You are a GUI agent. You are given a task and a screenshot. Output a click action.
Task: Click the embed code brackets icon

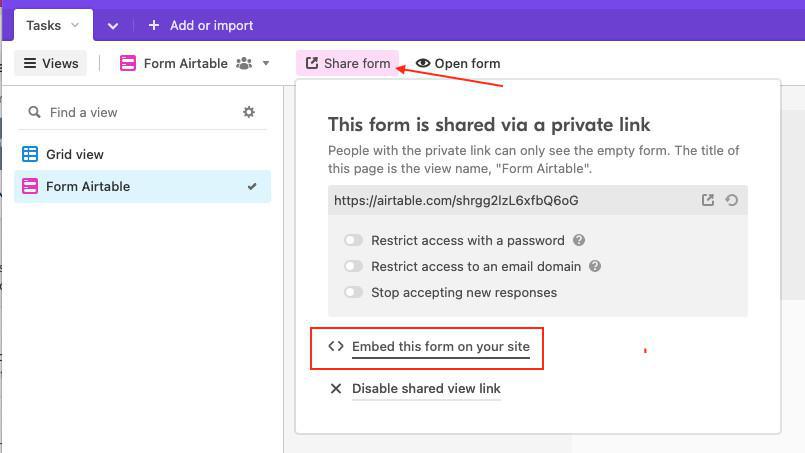pos(336,347)
